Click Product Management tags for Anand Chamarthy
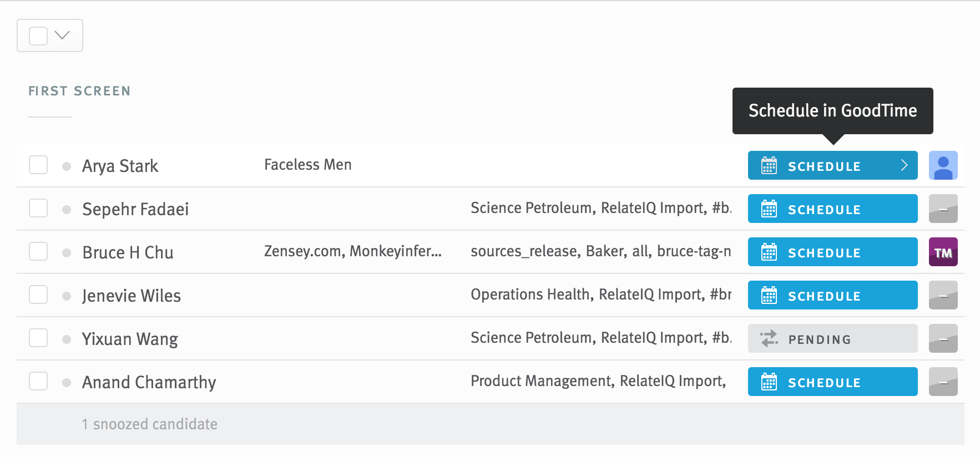 coord(598,381)
